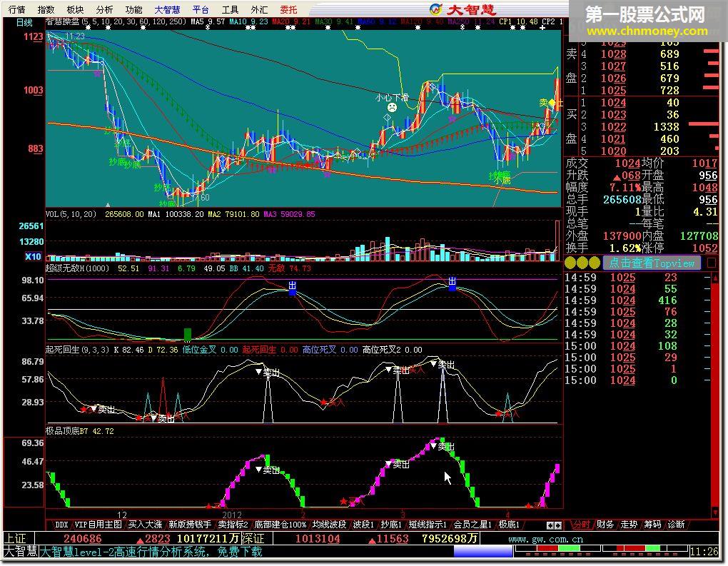Open the 外汇 menu
The height and width of the screenshot is (566, 728).
[259, 9]
